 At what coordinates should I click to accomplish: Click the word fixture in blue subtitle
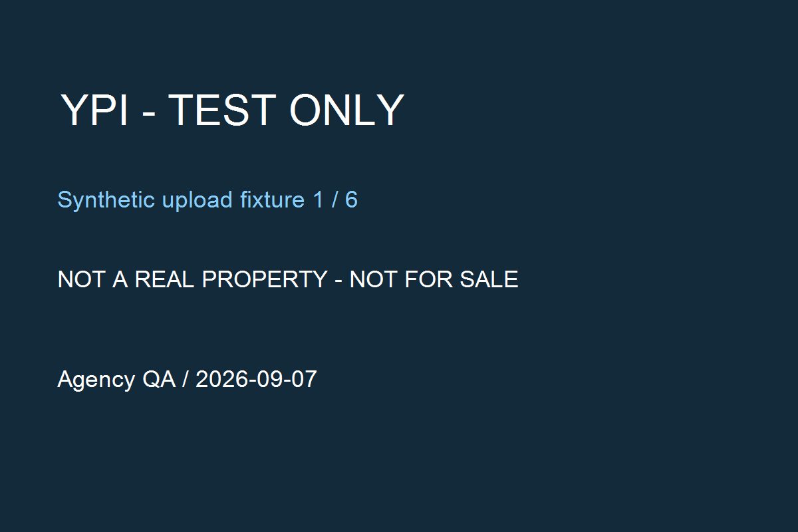point(273,199)
